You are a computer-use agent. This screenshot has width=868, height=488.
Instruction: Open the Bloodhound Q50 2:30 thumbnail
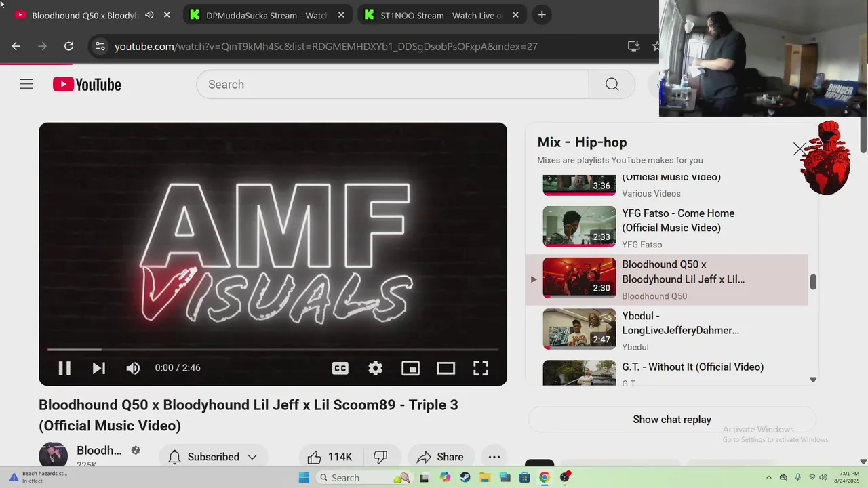(x=579, y=278)
